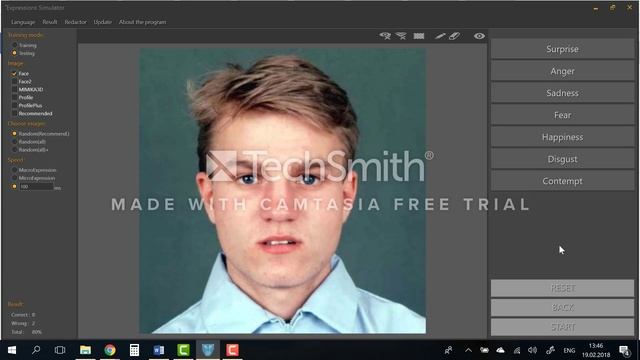Click the speed milliseconds input field
Viewport: 640px width, 360px height.
36,187
